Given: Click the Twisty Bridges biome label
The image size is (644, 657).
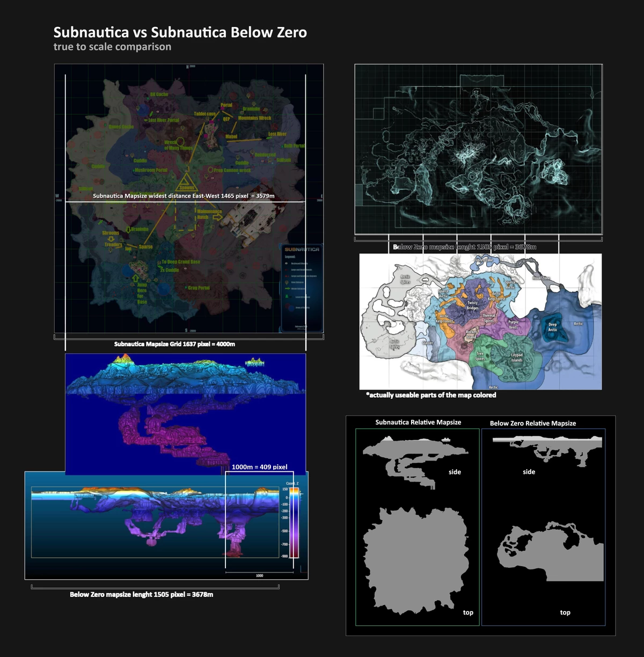Looking at the screenshot, I should [x=472, y=305].
